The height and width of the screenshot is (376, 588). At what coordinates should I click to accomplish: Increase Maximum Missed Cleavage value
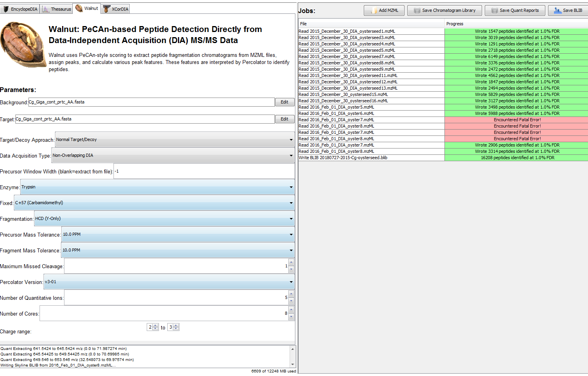pos(291,263)
